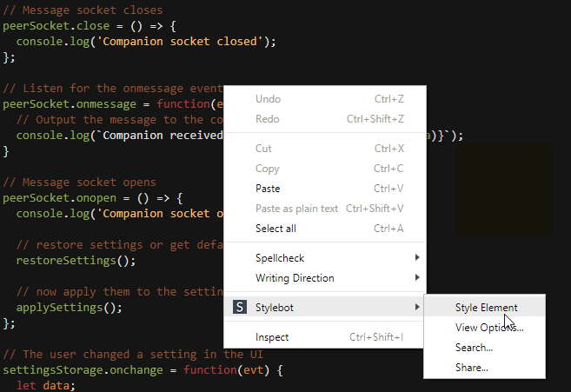Click the 'let data;' code line

38,385
